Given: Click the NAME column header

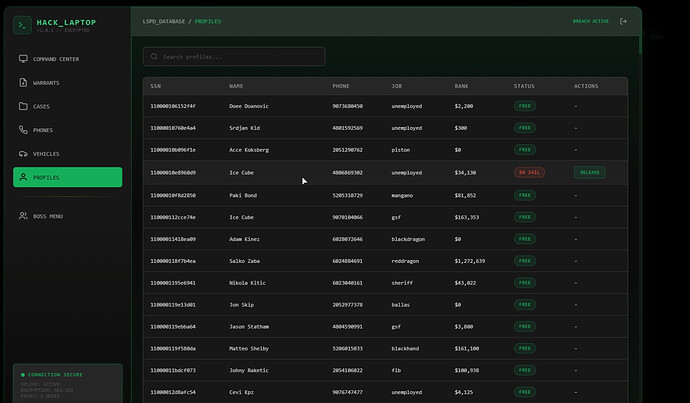Looking at the screenshot, I should [x=236, y=86].
